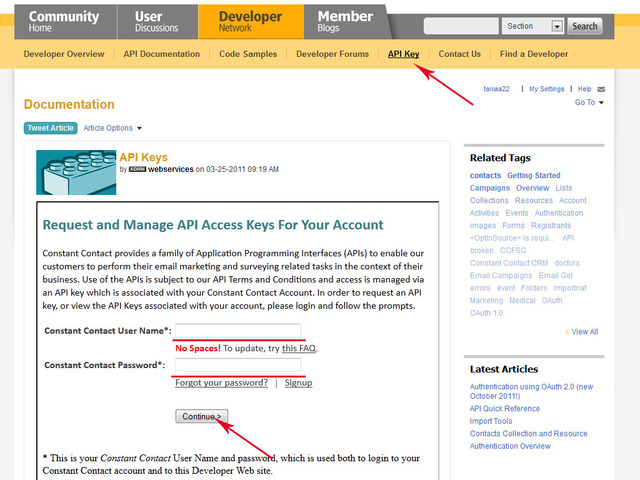
Task: Open Authentication Overview article
Action: 510,446
